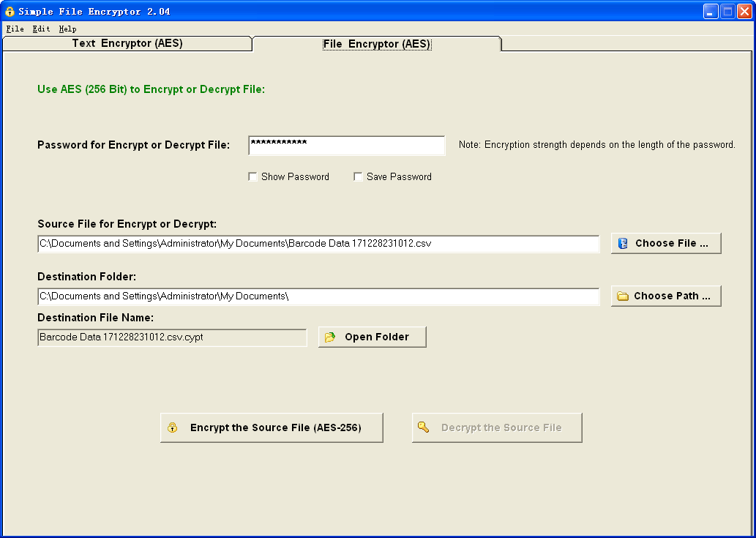Image resolution: width=756 pixels, height=538 pixels.
Task: Select the File Encryptor (AES) tab
Action: coord(377,45)
